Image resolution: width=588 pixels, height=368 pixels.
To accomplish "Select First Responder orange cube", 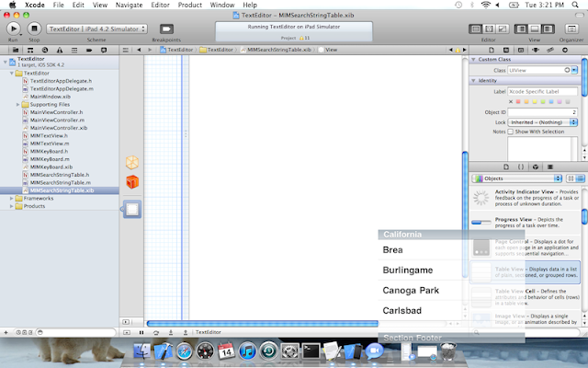I will [x=132, y=182].
